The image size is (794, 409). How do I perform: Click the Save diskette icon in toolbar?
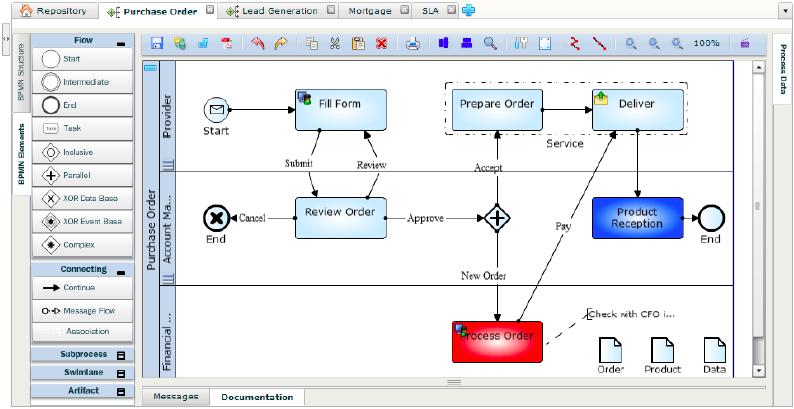157,44
